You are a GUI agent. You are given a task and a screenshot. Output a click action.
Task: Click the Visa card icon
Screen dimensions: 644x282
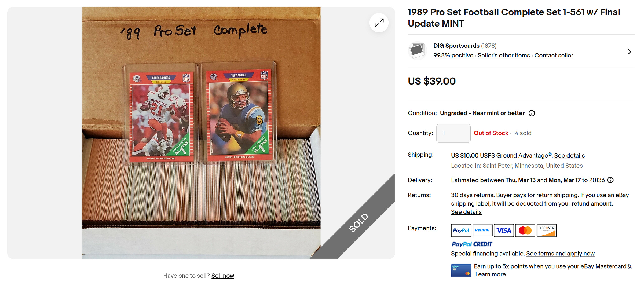(504, 230)
